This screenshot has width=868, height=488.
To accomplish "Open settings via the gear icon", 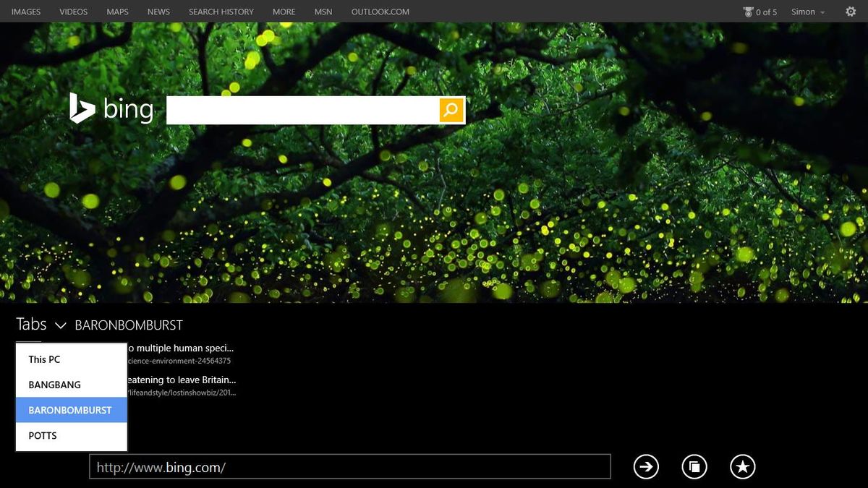I will pos(850,12).
